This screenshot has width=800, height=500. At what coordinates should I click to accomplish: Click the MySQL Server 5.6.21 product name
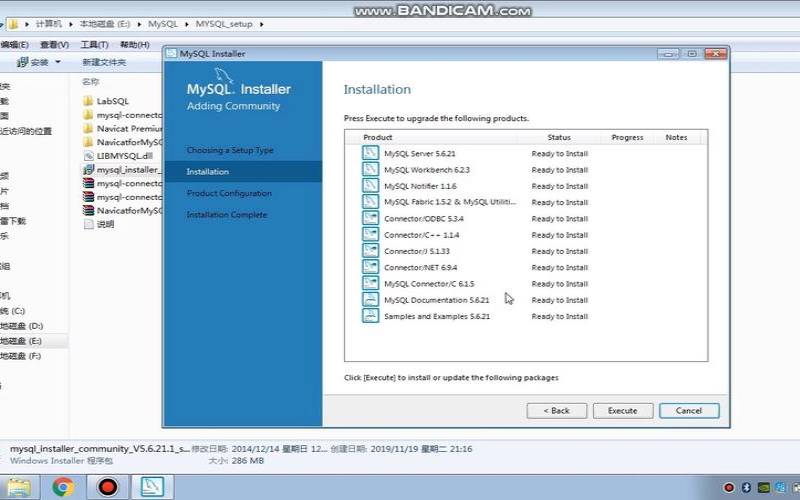click(419, 154)
